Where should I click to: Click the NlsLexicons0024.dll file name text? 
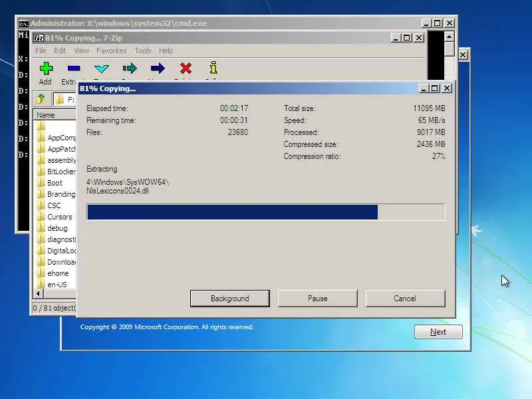(118, 191)
